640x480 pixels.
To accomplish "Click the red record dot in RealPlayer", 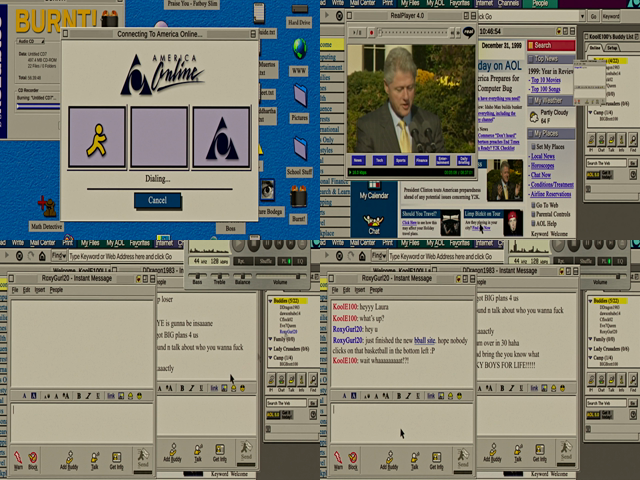I will pyautogui.click(x=371, y=32).
